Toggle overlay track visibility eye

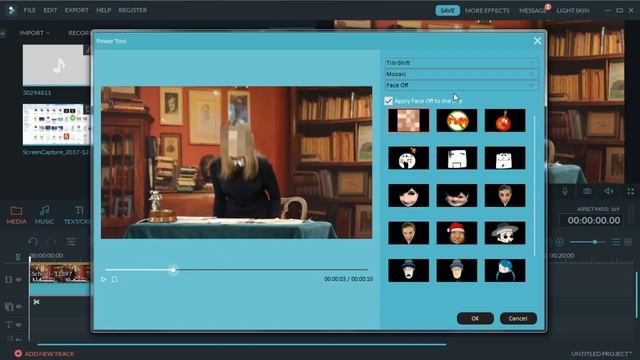tap(19, 307)
